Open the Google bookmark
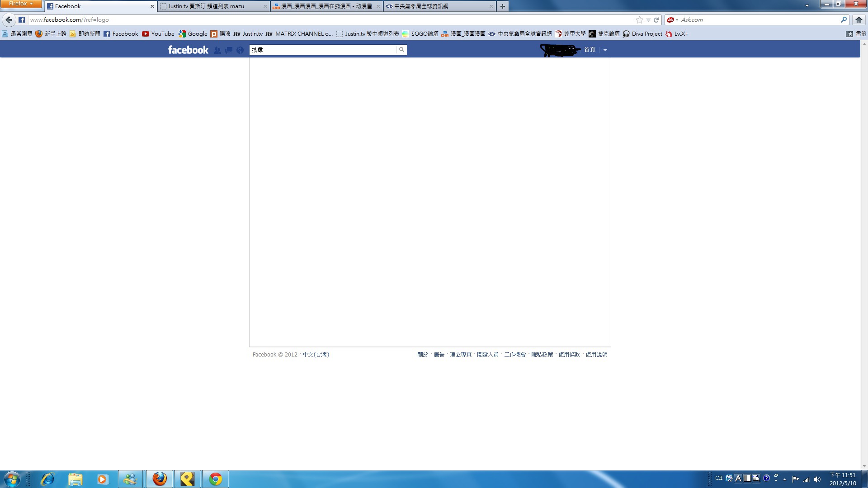 [x=193, y=34]
